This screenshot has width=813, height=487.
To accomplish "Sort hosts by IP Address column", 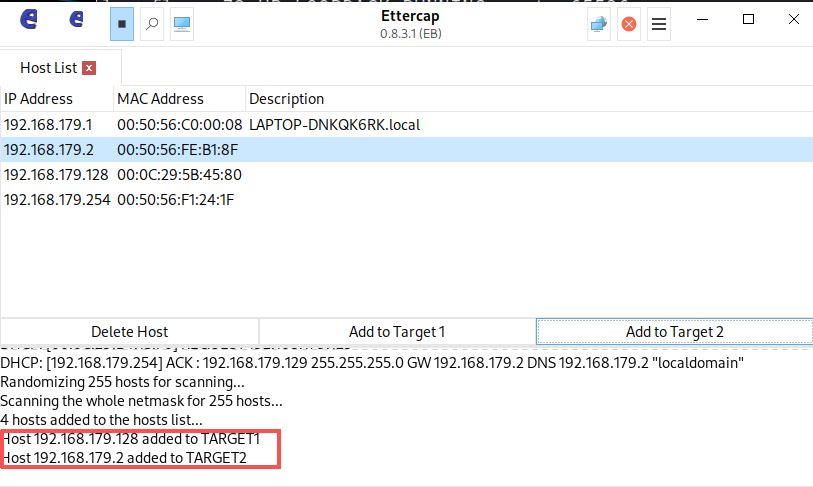I will tap(57, 99).
